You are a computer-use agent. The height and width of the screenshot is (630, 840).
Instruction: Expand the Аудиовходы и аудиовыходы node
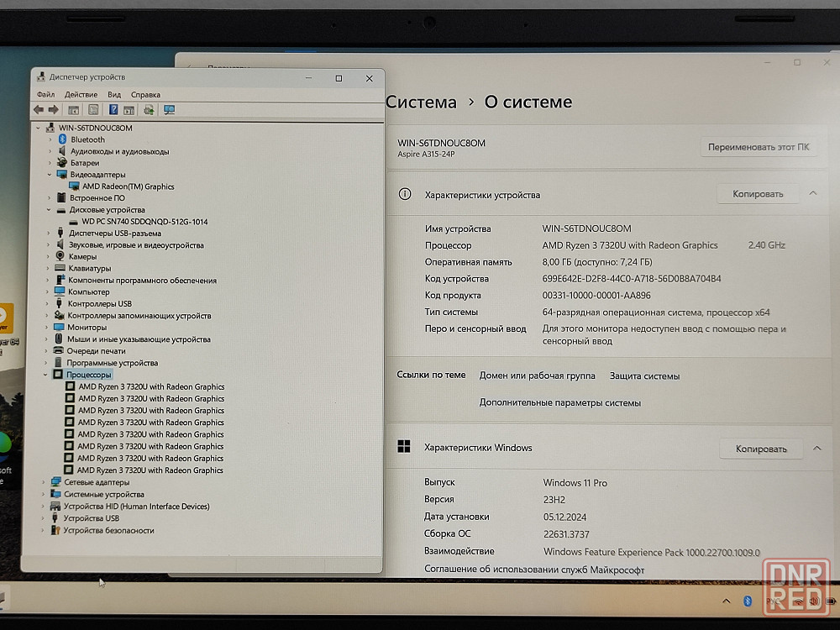(50, 151)
